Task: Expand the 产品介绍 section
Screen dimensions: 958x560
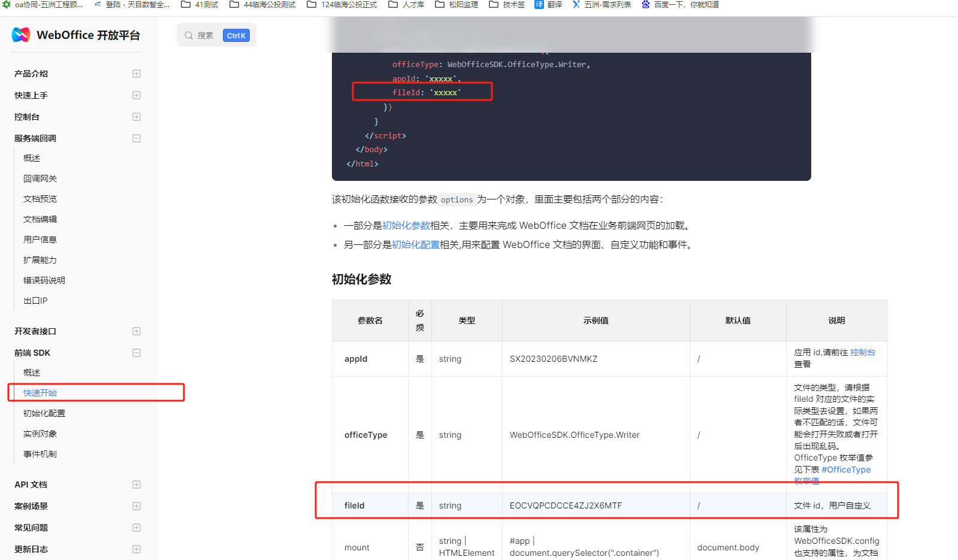Action: pyautogui.click(x=137, y=74)
